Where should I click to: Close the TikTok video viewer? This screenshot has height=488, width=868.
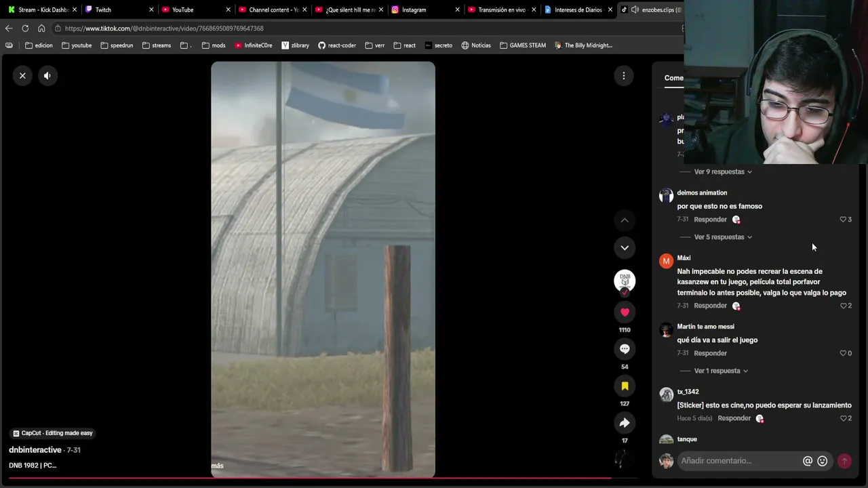22,76
